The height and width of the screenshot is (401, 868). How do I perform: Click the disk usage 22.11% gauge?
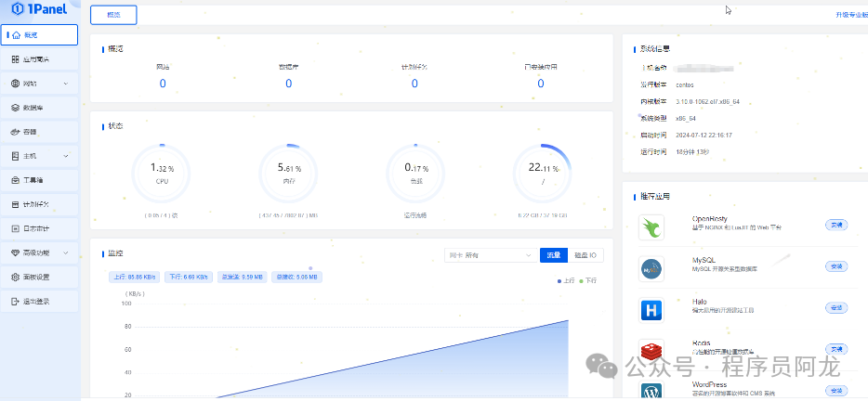click(x=542, y=174)
